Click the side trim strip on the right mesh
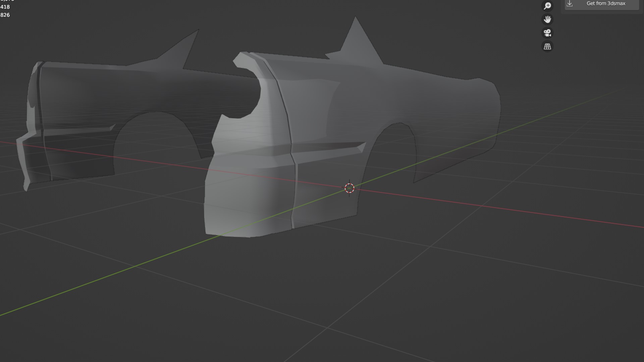The width and height of the screenshot is (644, 362). pyautogui.click(x=329, y=148)
